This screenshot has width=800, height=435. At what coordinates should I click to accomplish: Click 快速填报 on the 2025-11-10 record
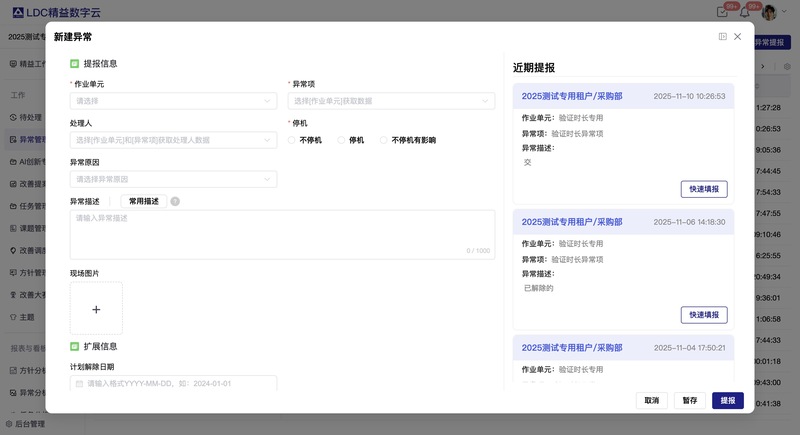703,189
